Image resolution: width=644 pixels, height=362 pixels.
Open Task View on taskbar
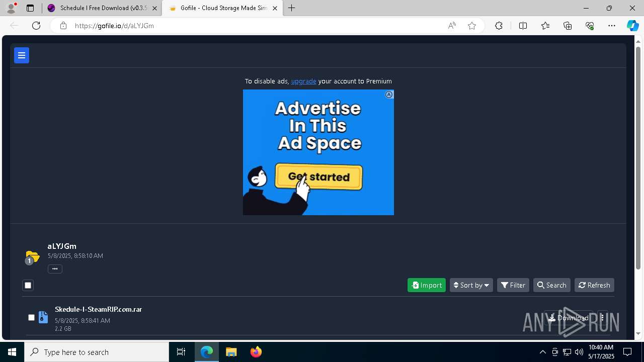pyautogui.click(x=181, y=352)
